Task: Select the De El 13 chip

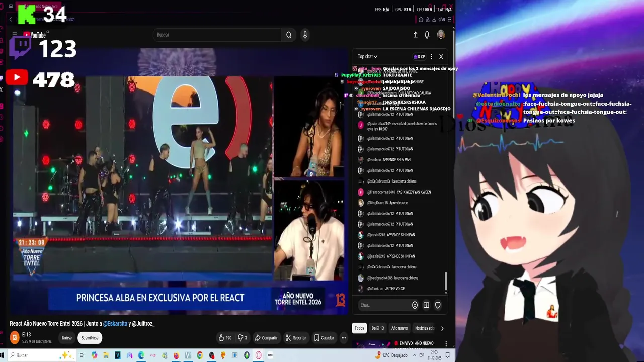Action: pos(377,328)
